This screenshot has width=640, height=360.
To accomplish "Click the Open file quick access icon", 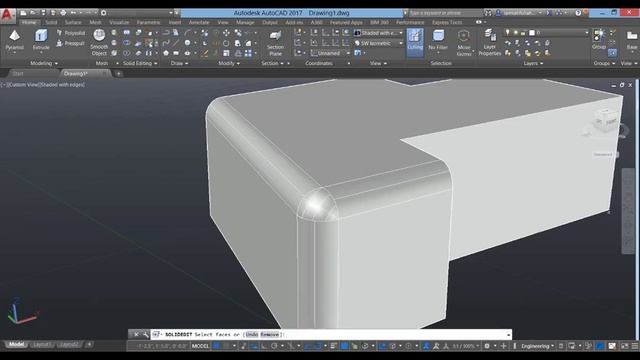I will 33,13.
